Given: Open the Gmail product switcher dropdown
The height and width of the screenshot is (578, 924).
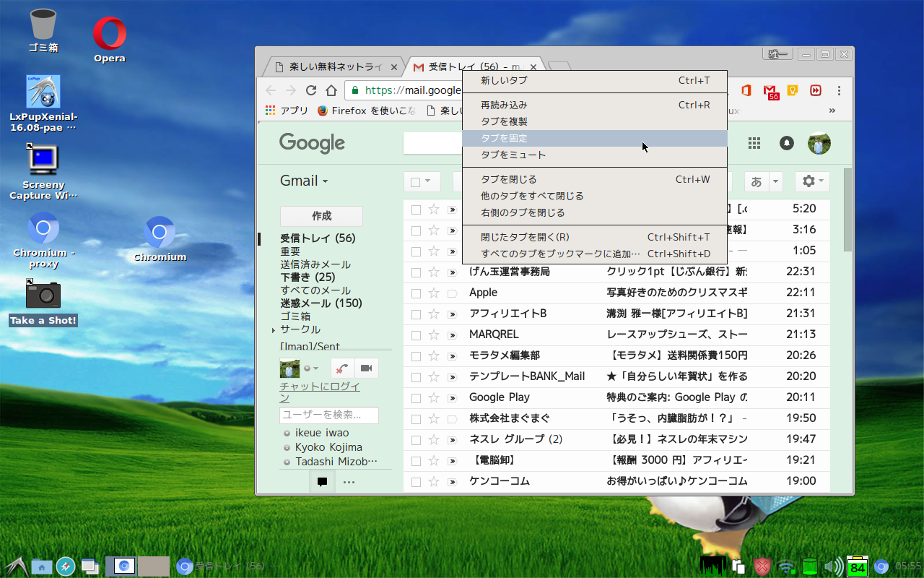Looking at the screenshot, I should pos(304,181).
